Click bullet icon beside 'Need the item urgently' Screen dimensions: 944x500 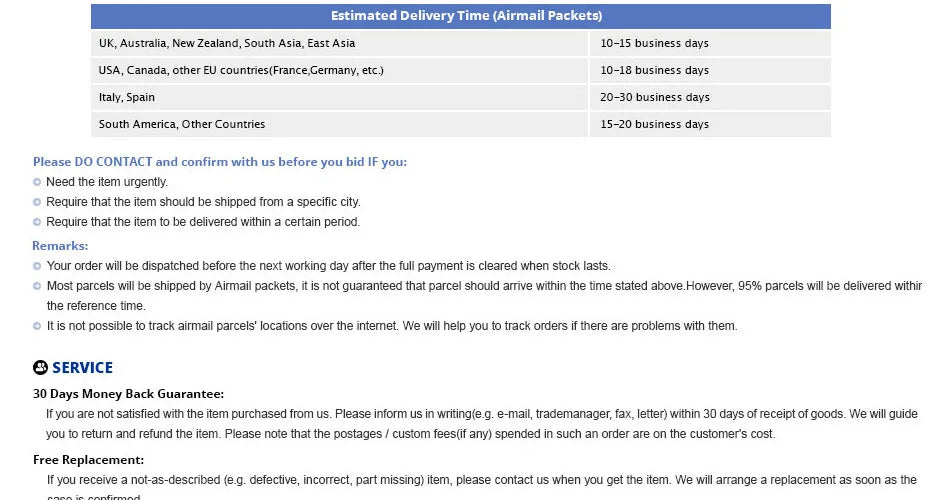point(37,182)
